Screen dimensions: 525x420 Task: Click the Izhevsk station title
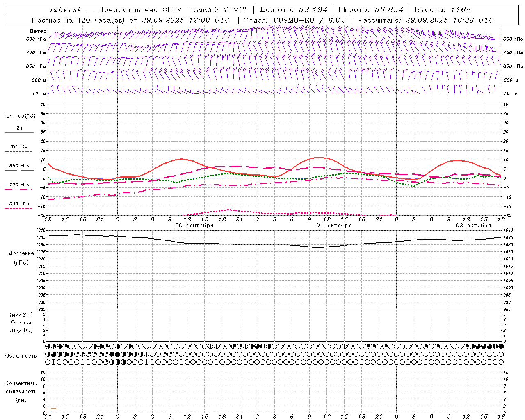click(66, 10)
